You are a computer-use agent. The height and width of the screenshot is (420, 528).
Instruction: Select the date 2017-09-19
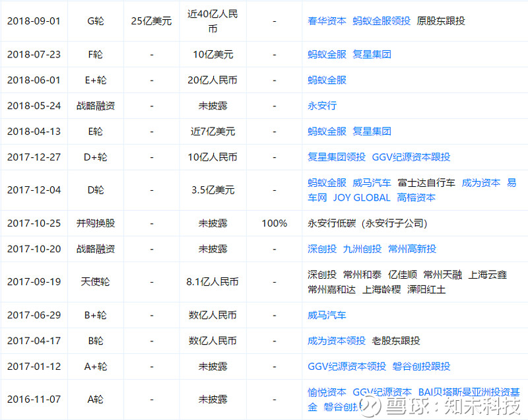click(x=34, y=282)
